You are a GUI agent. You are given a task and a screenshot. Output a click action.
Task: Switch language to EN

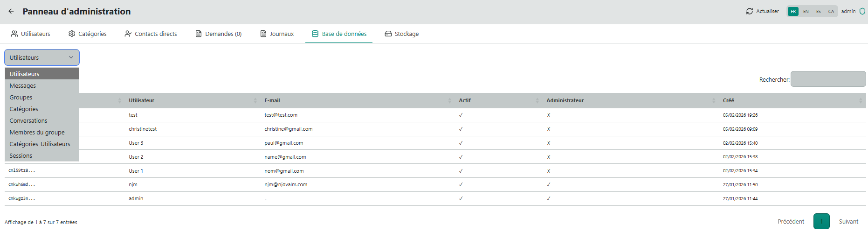pos(806,11)
